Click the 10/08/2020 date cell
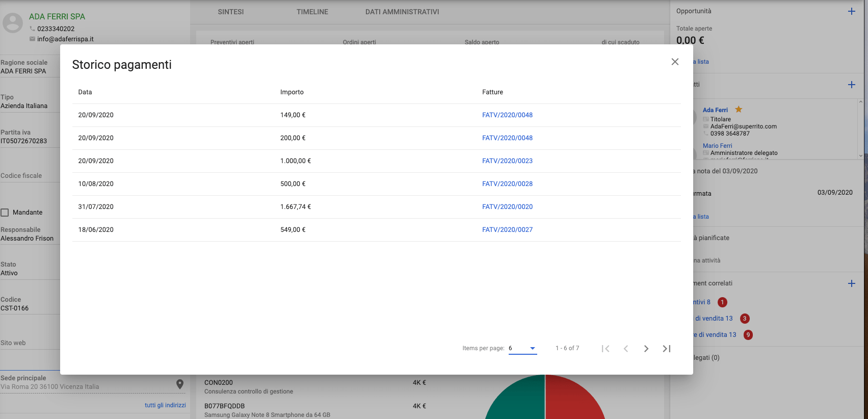Image resolution: width=868 pixels, height=419 pixels. tap(96, 184)
